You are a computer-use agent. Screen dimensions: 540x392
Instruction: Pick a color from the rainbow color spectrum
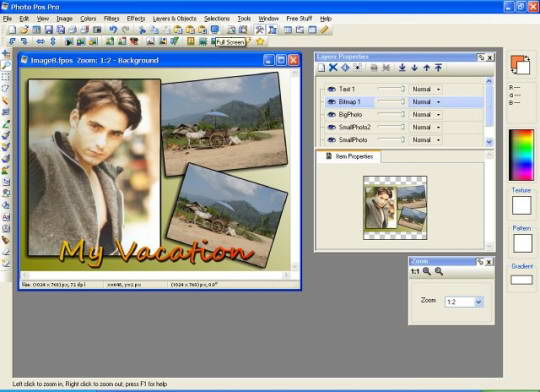pyautogui.click(x=521, y=155)
